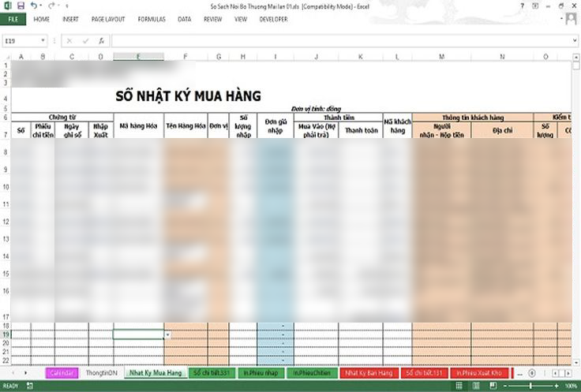Open the Sổ chi tiết 331 sheet tab
Viewport: 581px width, 392px height.
pos(212,373)
